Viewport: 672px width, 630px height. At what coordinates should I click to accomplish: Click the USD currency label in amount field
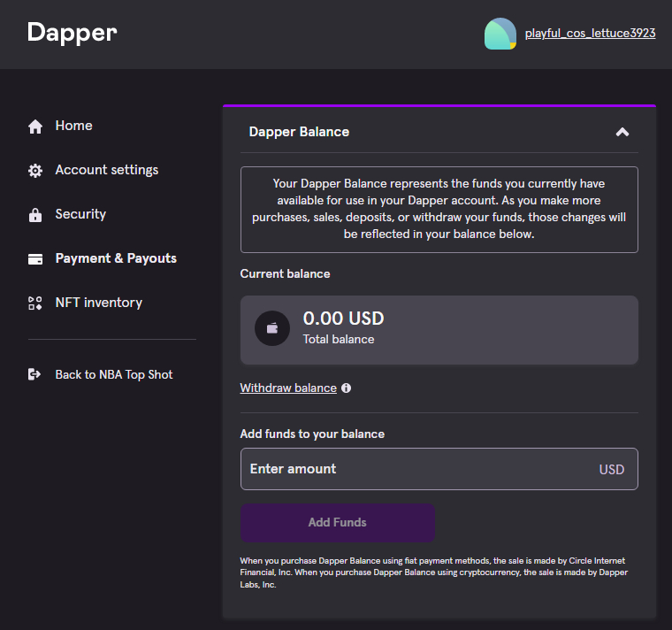[612, 470]
